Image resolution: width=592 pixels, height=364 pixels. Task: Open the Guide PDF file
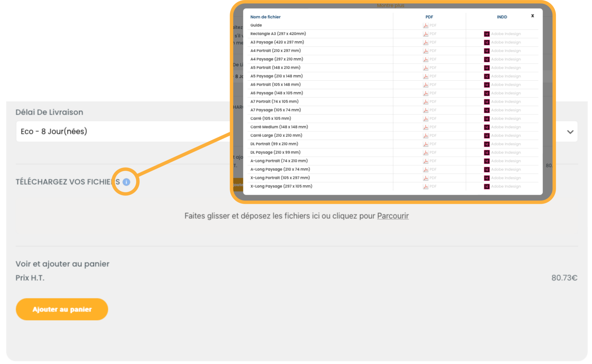click(430, 25)
